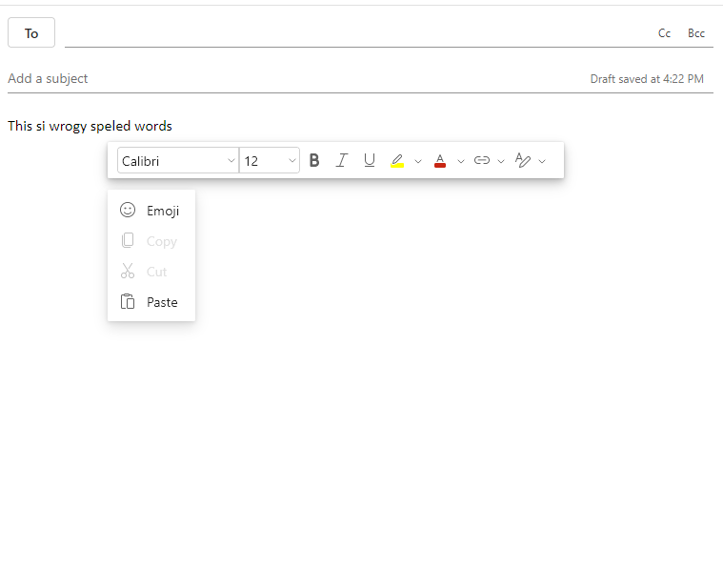Toggle italic formatting
This screenshot has height=588, width=723.
point(342,160)
